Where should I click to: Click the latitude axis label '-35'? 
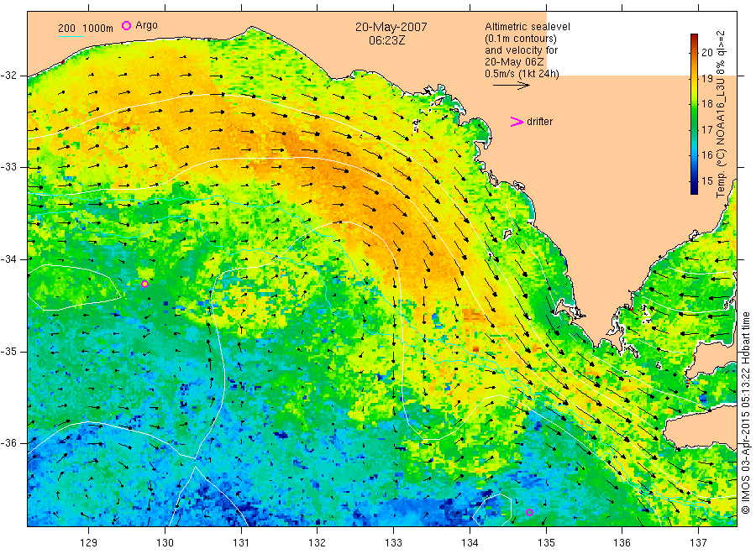tap(8, 351)
